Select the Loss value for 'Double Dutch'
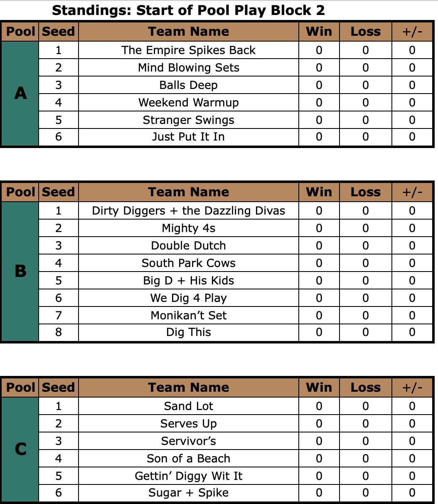 pyautogui.click(x=366, y=246)
